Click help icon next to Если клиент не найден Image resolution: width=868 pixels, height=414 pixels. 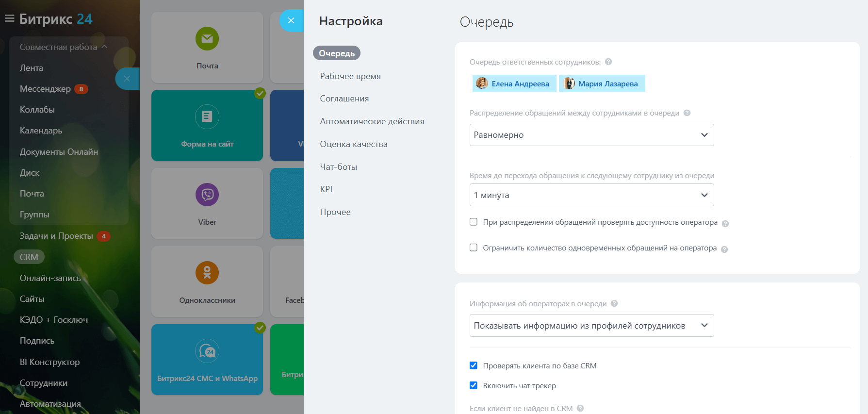point(580,408)
